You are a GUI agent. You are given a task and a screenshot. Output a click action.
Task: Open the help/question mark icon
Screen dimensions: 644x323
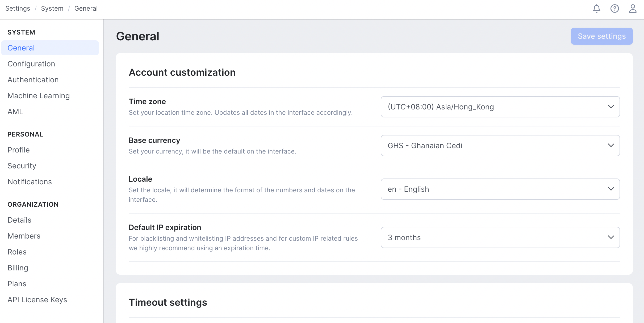click(x=615, y=8)
